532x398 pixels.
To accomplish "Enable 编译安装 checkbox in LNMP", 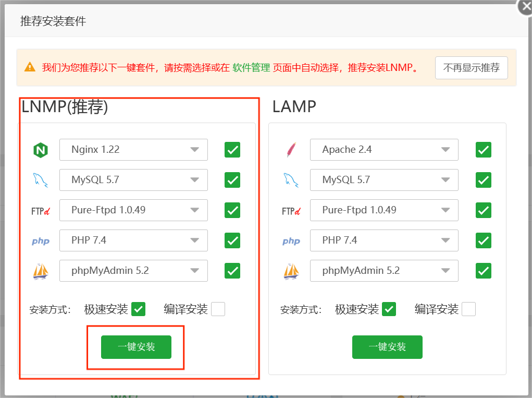I will 218,309.
